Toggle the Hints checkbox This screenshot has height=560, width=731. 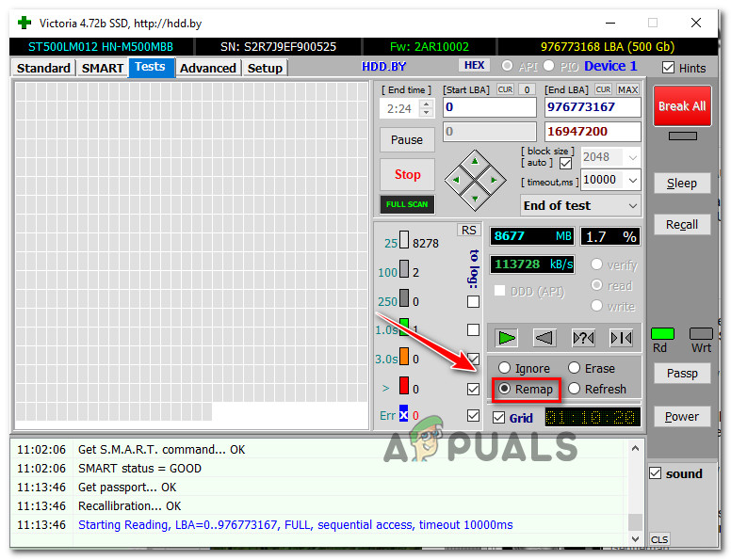pyautogui.click(x=668, y=68)
